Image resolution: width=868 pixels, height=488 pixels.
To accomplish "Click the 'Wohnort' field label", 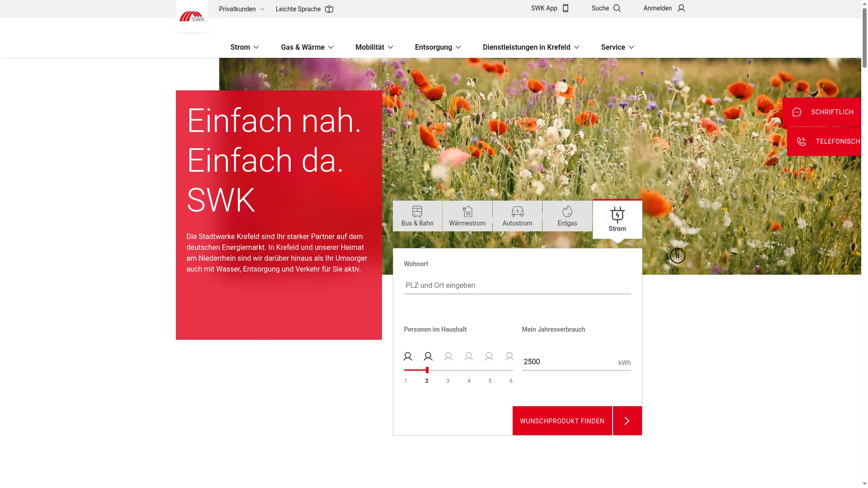I will (x=416, y=264).
